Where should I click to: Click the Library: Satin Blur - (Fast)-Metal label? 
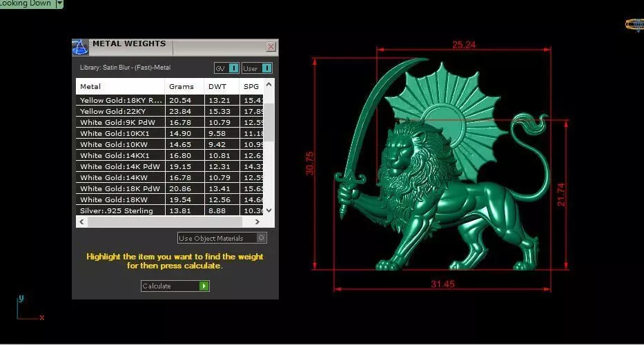coord(125,68)
